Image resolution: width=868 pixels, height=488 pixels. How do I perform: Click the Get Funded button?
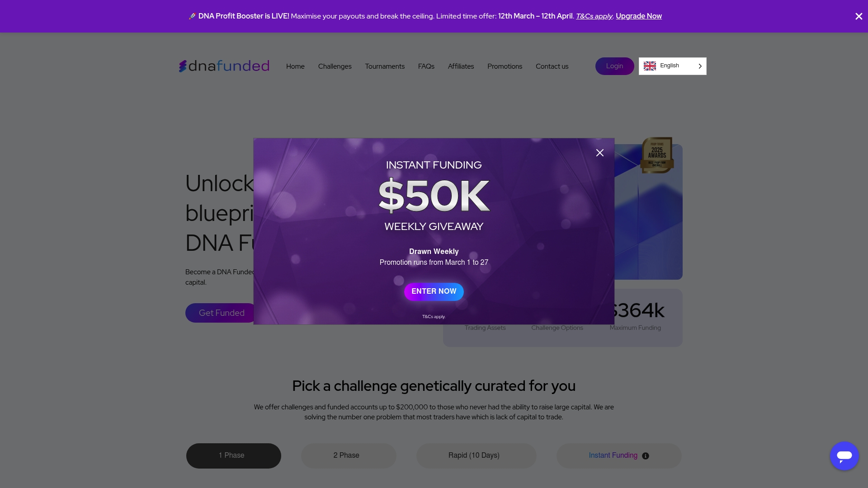(x=222, y=313)
